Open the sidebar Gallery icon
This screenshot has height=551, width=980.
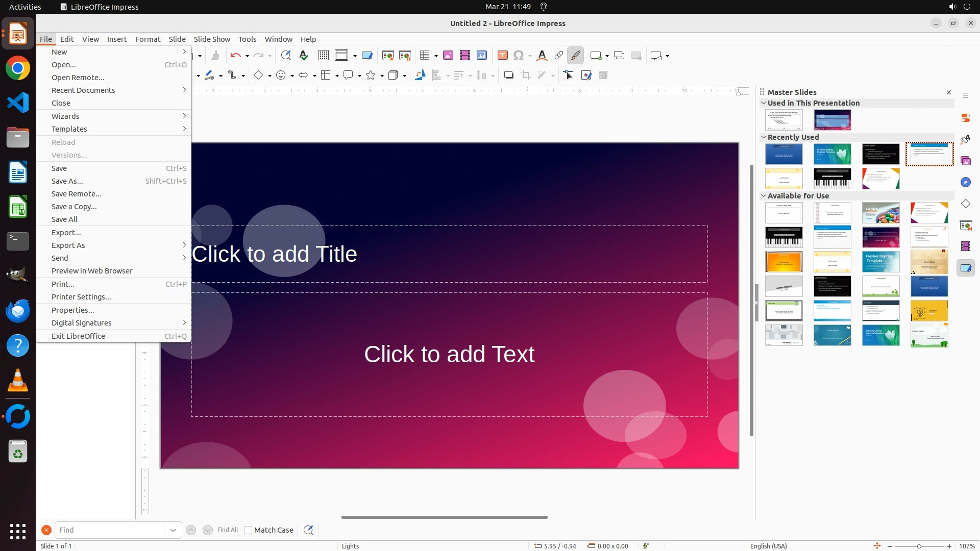(x=966, y=161)
